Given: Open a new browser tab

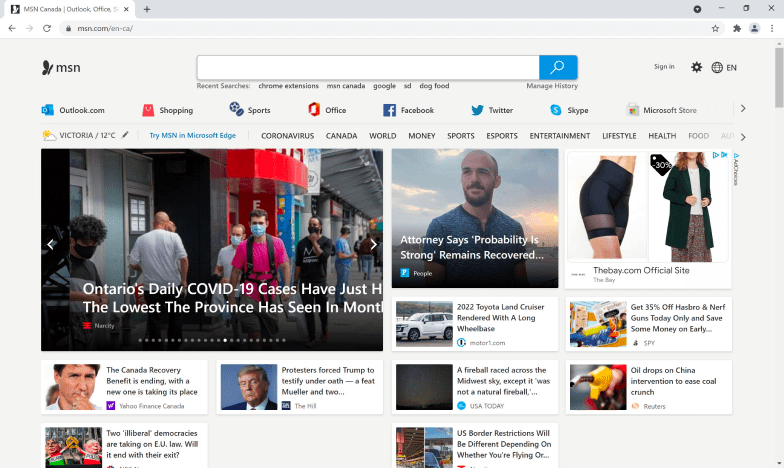Looking at the screenshot, I should point(146,9).
